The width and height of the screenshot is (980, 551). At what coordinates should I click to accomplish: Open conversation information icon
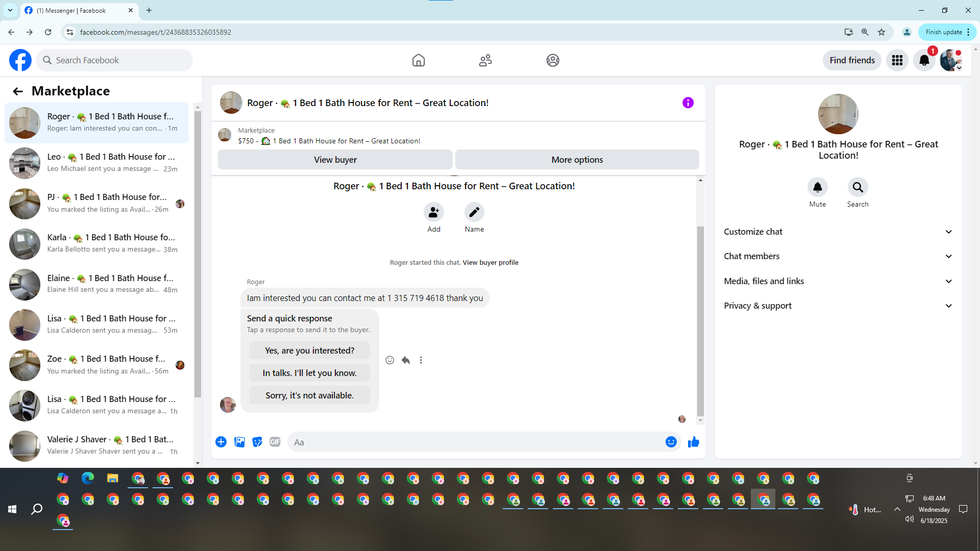pos(688,103)
